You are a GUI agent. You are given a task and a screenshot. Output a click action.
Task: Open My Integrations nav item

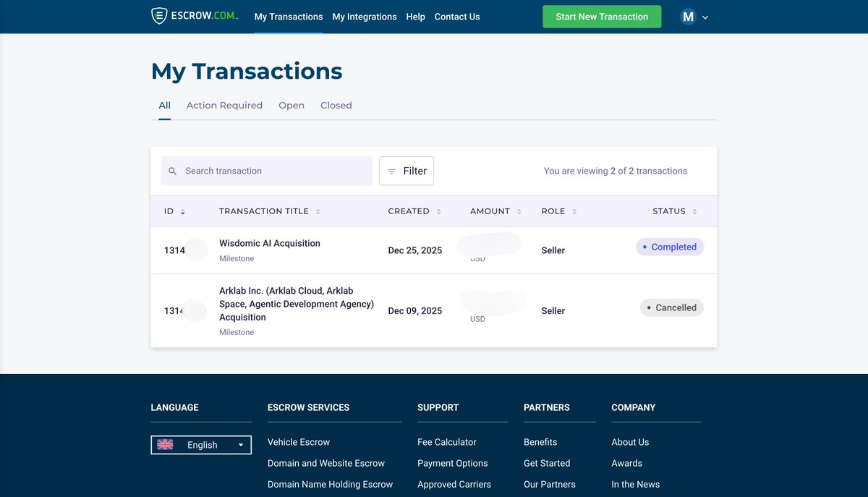tap(365, 17)
